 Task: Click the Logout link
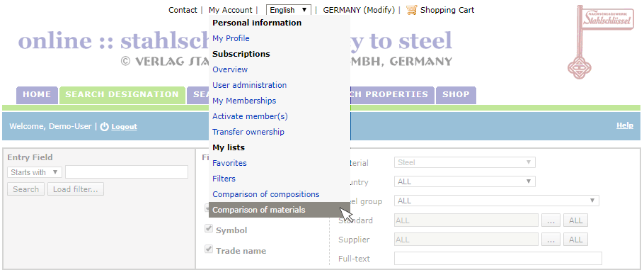pyautogui.click(x=124, y=127)
